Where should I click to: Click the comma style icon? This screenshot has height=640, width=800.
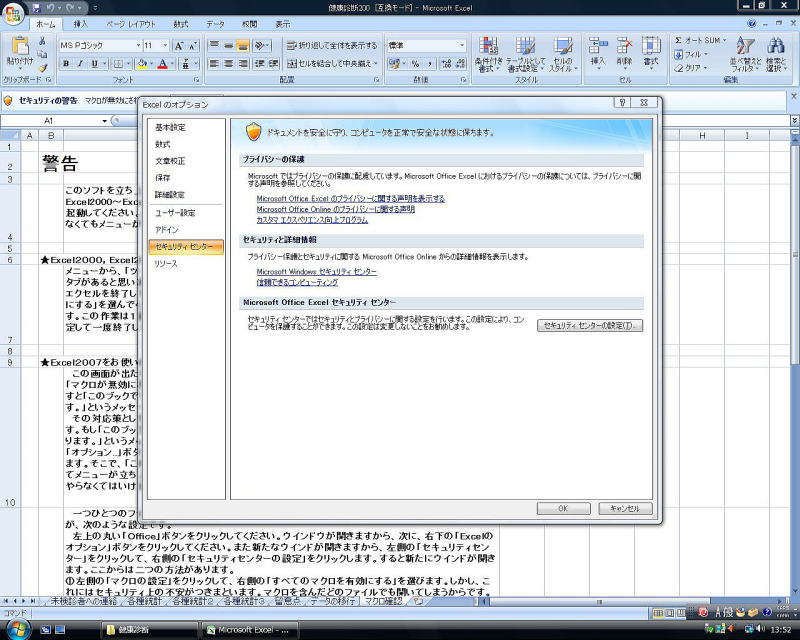point(430,64)
